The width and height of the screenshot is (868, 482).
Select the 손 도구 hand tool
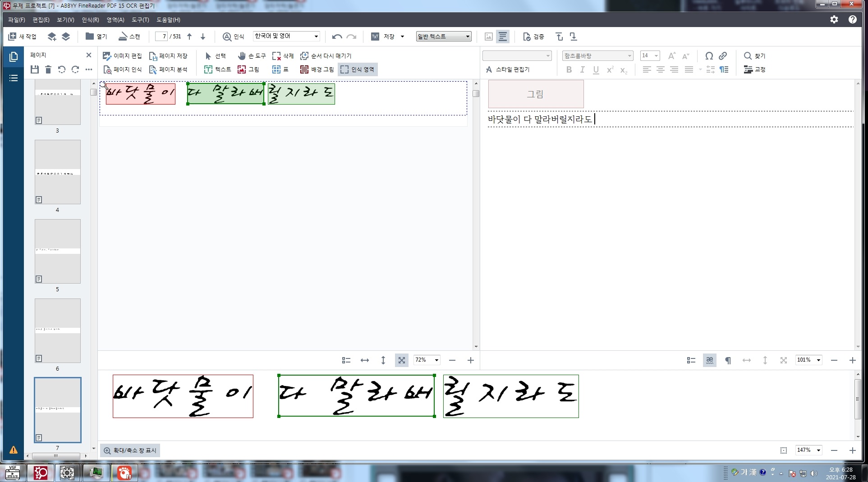[252, 56]
